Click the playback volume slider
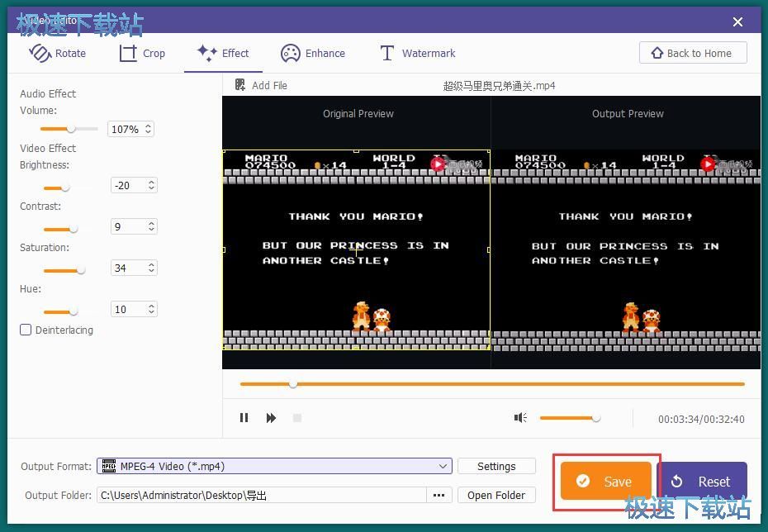Screen dimensions: 768x532 [570, 418]
